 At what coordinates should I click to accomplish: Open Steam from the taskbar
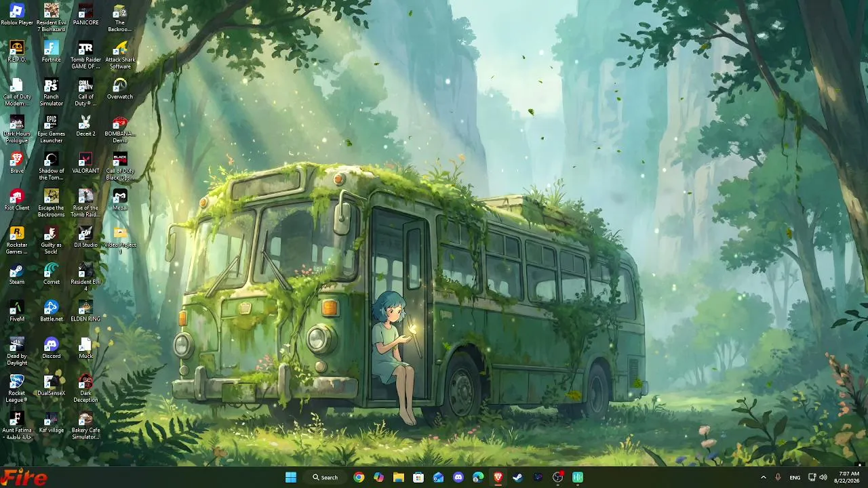click(517, 477)
